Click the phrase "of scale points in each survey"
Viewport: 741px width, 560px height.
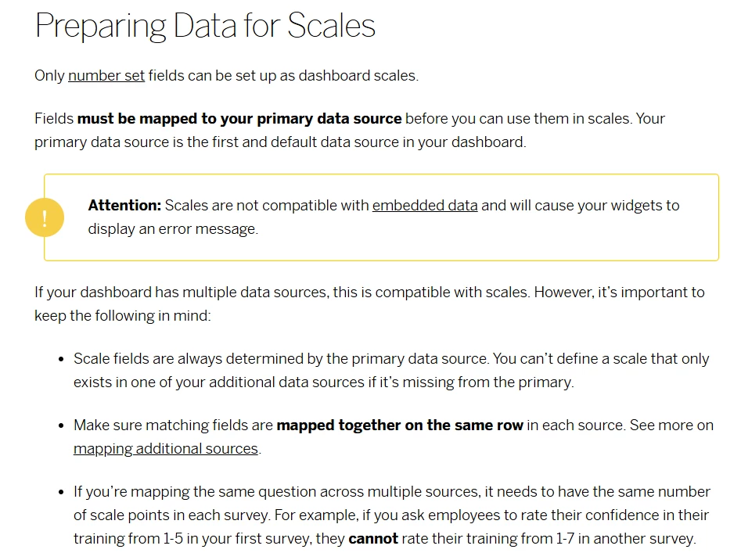tap(172, 515)
